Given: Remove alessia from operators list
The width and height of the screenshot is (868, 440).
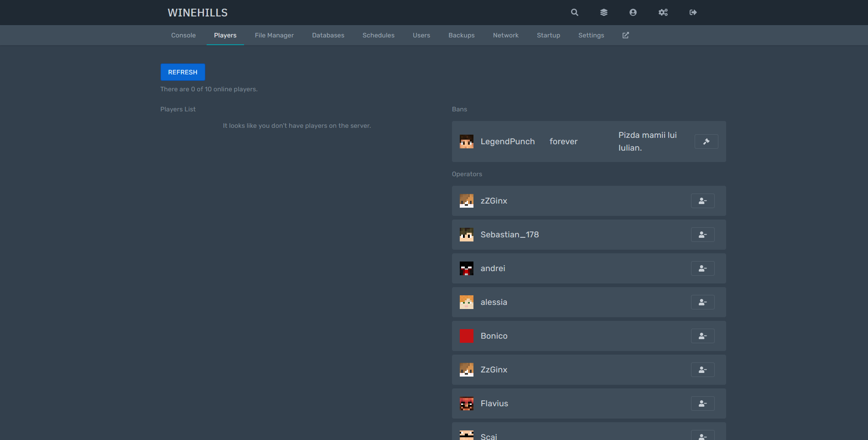Looking at the screenshot, I should [702, 302].
